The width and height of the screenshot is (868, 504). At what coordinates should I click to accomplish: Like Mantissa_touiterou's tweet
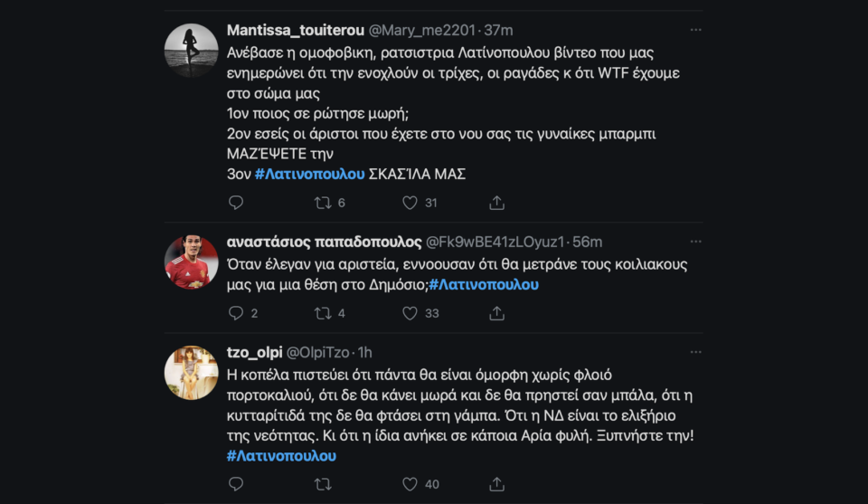tap(410, 203)
